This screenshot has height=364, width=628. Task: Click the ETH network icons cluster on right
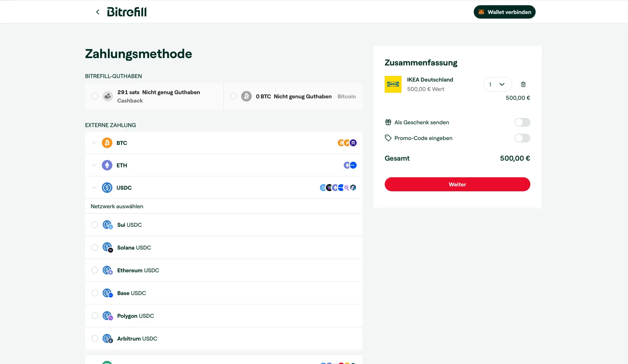pyautogui.click(x=350, y=165)
